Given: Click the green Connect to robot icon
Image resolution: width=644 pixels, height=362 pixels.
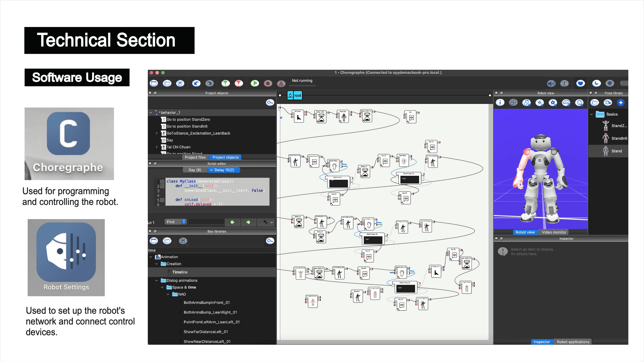Looking at the screenshot, I should tap(226, 83).
